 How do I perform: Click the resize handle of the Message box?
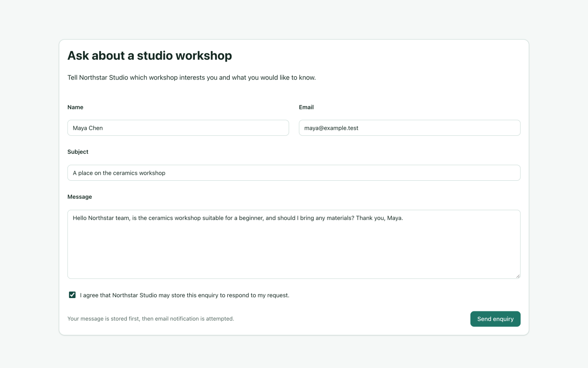pos(518,276)
